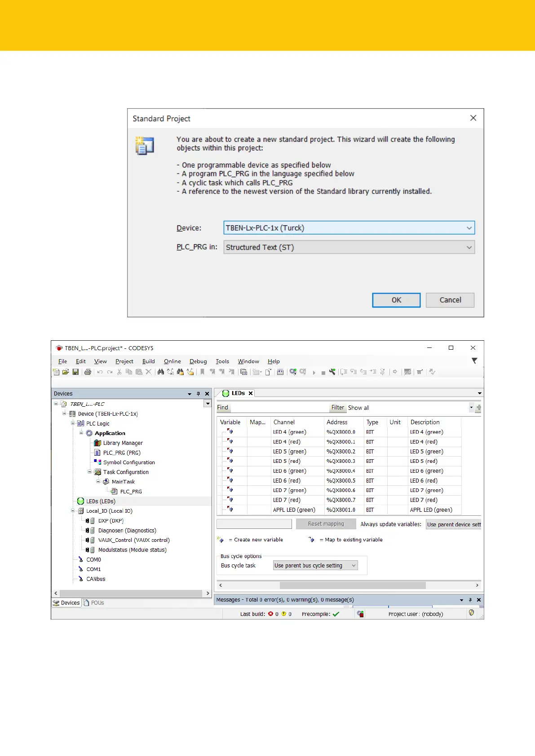The width and height of the screenshot is (535, 756).
Task: Click the Reset mapping button
Action: [x=326, y=524]
